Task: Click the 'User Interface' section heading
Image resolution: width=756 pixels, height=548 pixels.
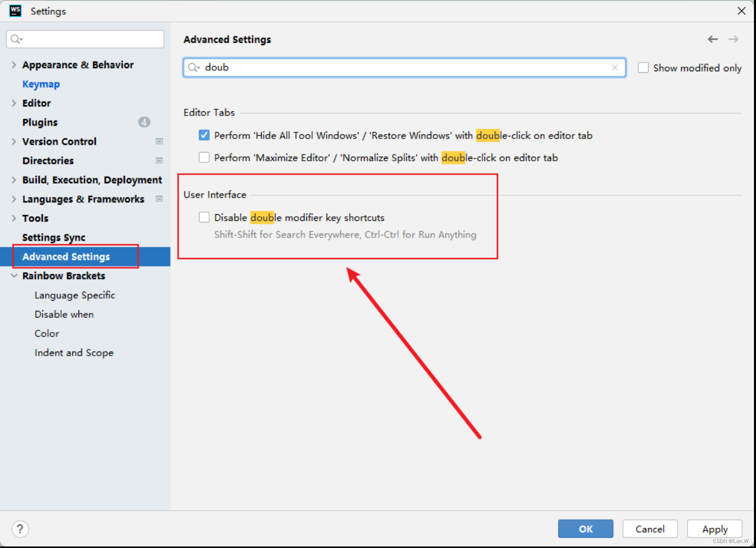Action: tap(215, 194)
